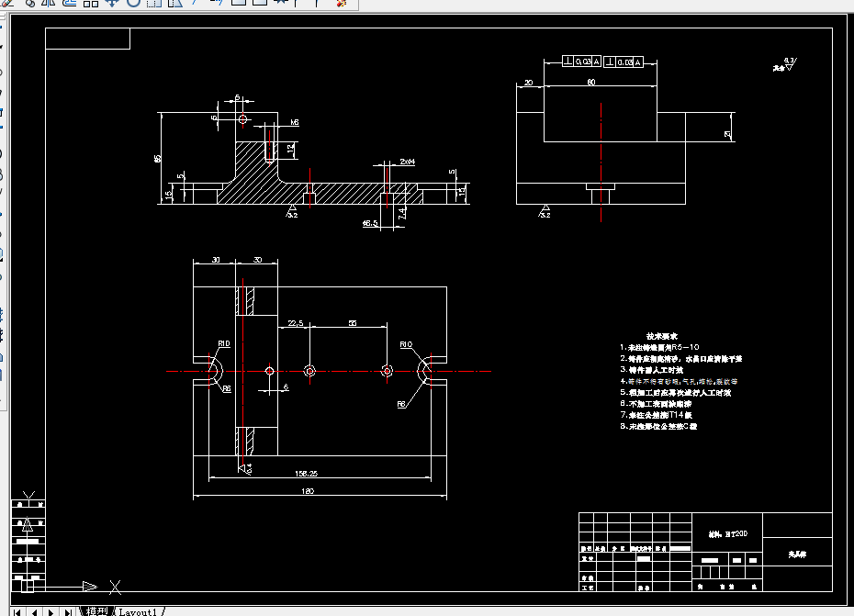Select the 20 dimension in the side view

[529, 83]
